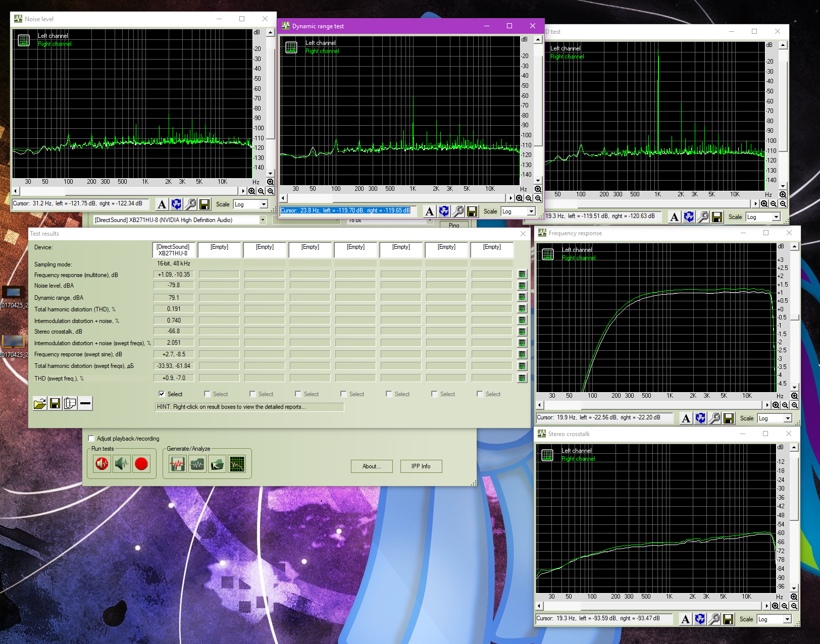820x644 pixels.
Task: Click the green folder icon under Generate/Analyze
Action: pos(217,463)
